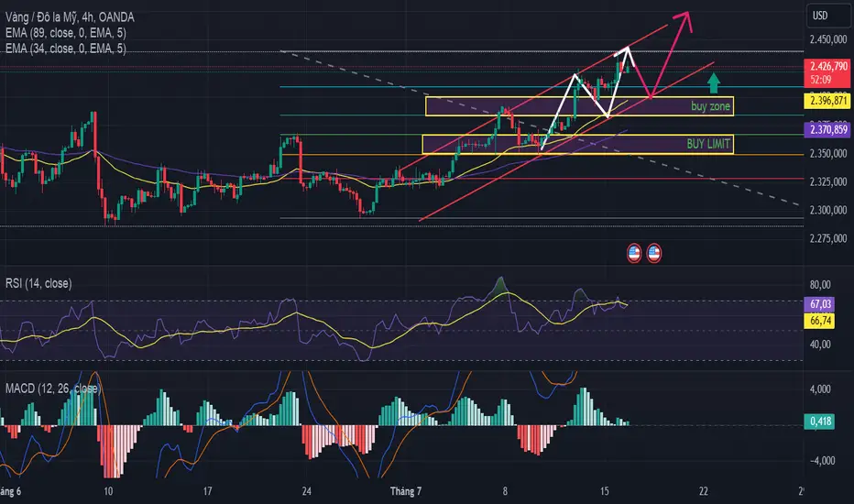Click the yellow price label 2.396,871
The width and height of the screenshot is (854, 504).
point(827,101)
